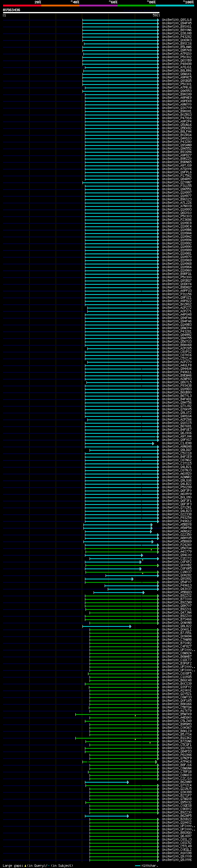Select the UniRef100_P31156 label
The width and height of the screenshot is (197, 868).
tap(177, 294)
